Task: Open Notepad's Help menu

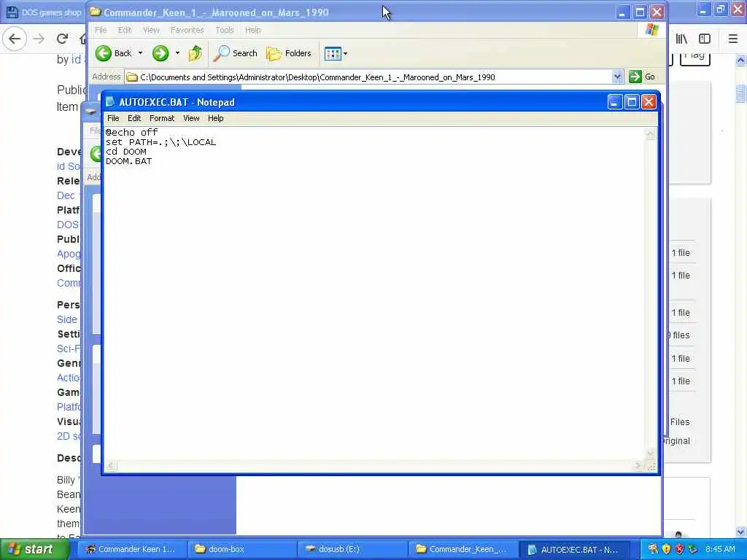Action: point(215,118)
